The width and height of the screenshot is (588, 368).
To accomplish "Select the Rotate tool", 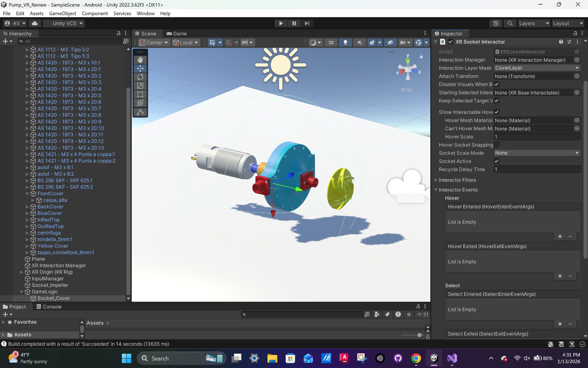I will click(140, 77).
